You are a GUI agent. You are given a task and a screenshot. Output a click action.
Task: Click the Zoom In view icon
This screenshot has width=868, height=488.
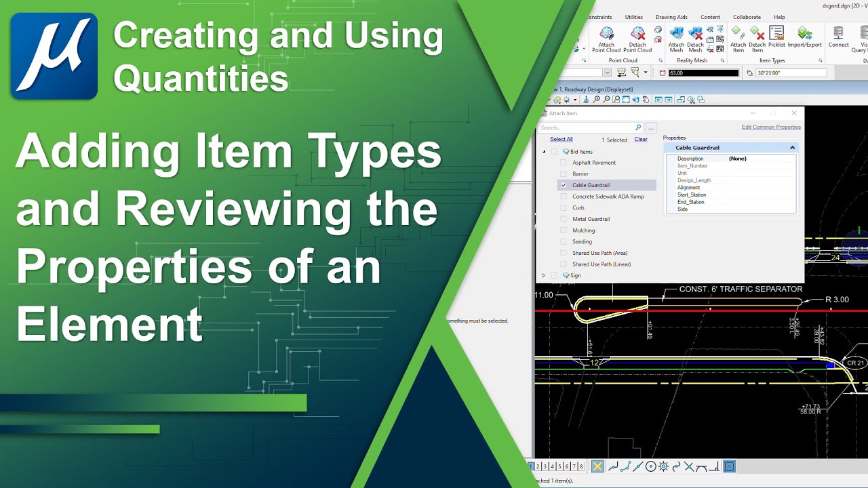(596, 100)
